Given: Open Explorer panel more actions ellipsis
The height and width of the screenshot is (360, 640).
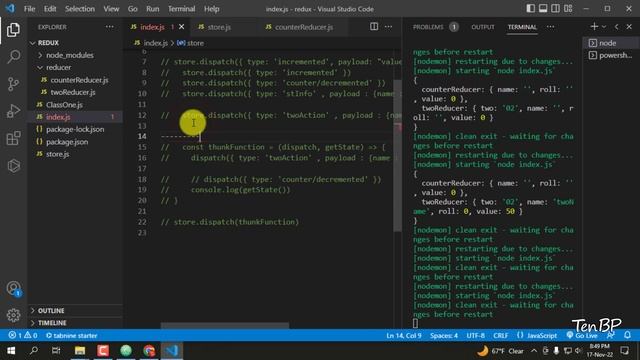Looking at the screenshot, I should coord(109,27).
